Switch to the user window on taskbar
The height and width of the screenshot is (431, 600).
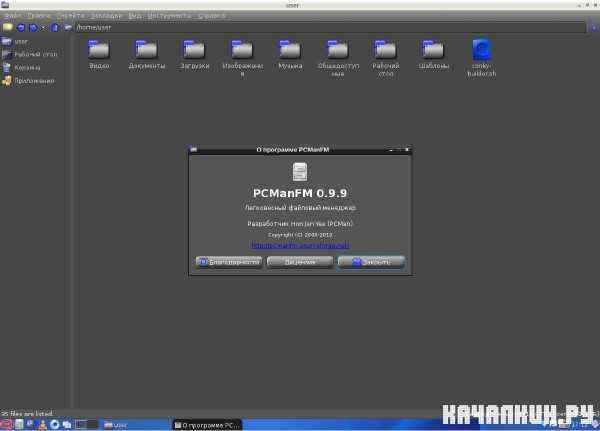pyautogui.click(x=136, y=425)
